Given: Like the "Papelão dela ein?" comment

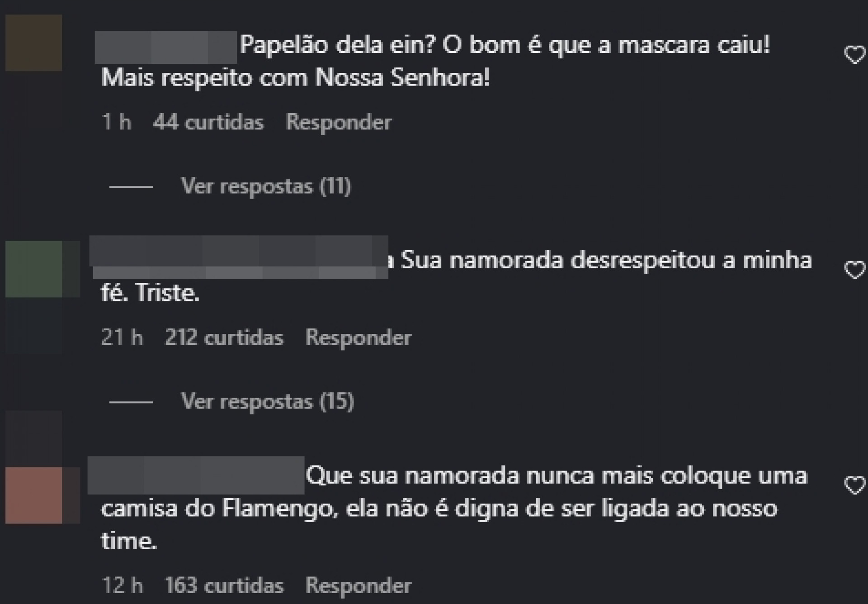Looking at the screenshot, I should click(x=854, y=55).
